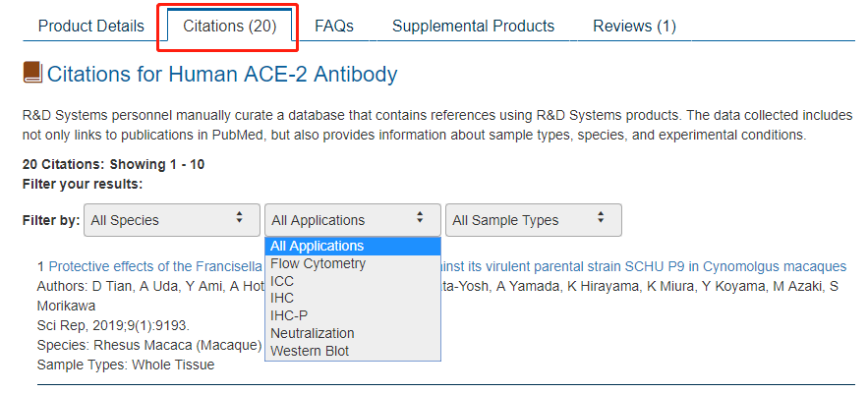
Task: Go to the Supplemental Products tab
Action: (x=473, y=26)
